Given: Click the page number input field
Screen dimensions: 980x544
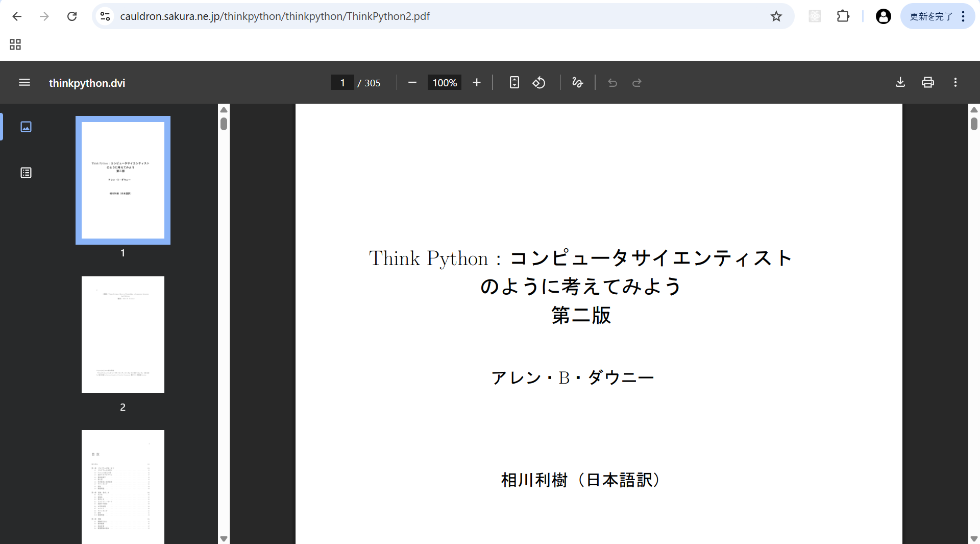Looking at the screenshot, I should (x=342, y=83).
